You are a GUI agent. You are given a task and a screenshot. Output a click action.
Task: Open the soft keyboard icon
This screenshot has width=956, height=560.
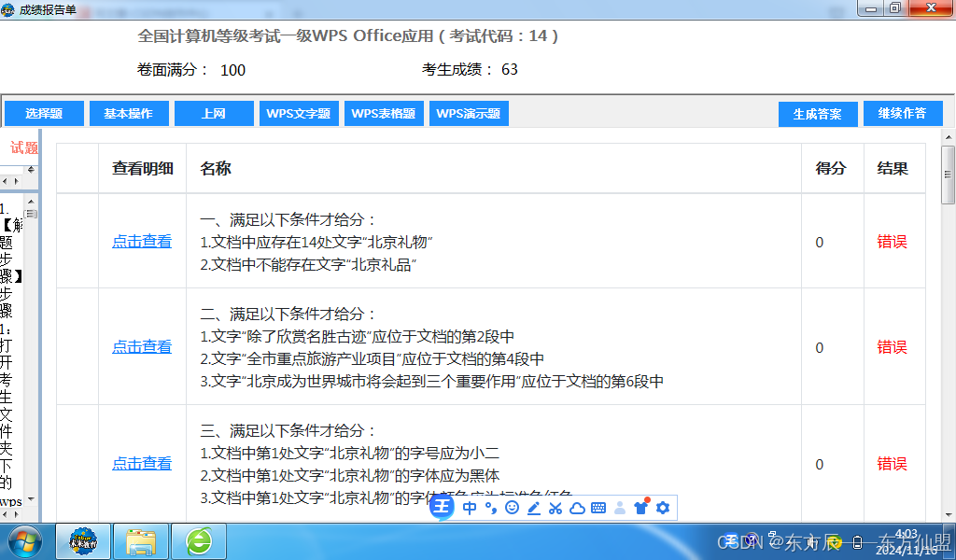pyautogui.click(x=598, y=508)
